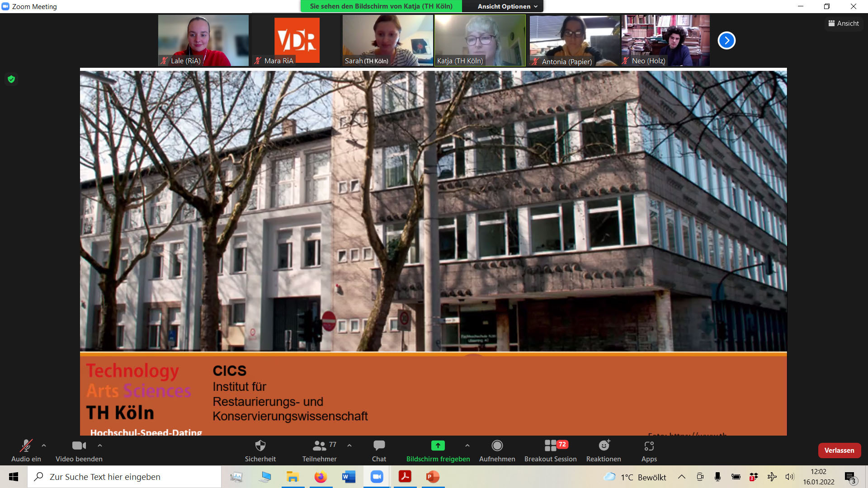Show hidden system tray icons
Image resolution: width=868 pixels, height=488 pixels.
[x=681, y=477]
